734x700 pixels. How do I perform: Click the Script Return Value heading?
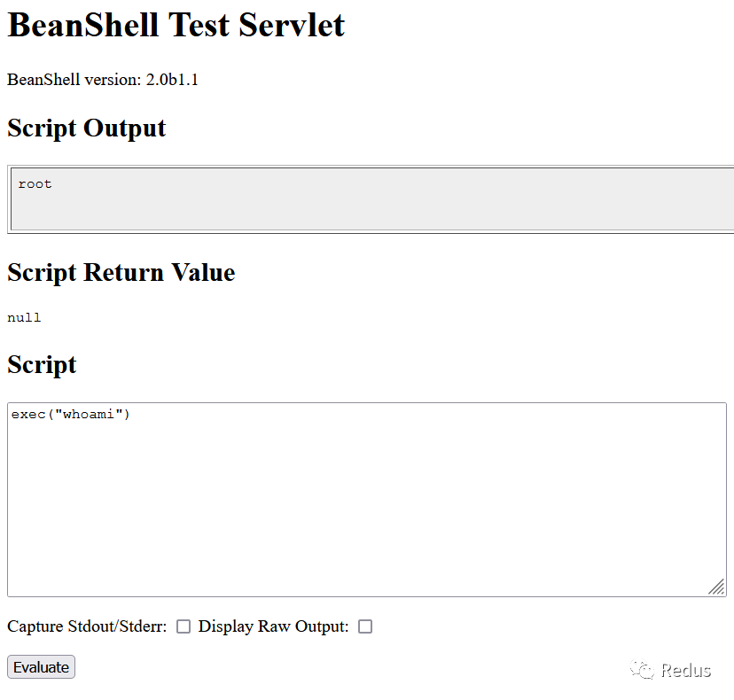(x=121, y=272)
